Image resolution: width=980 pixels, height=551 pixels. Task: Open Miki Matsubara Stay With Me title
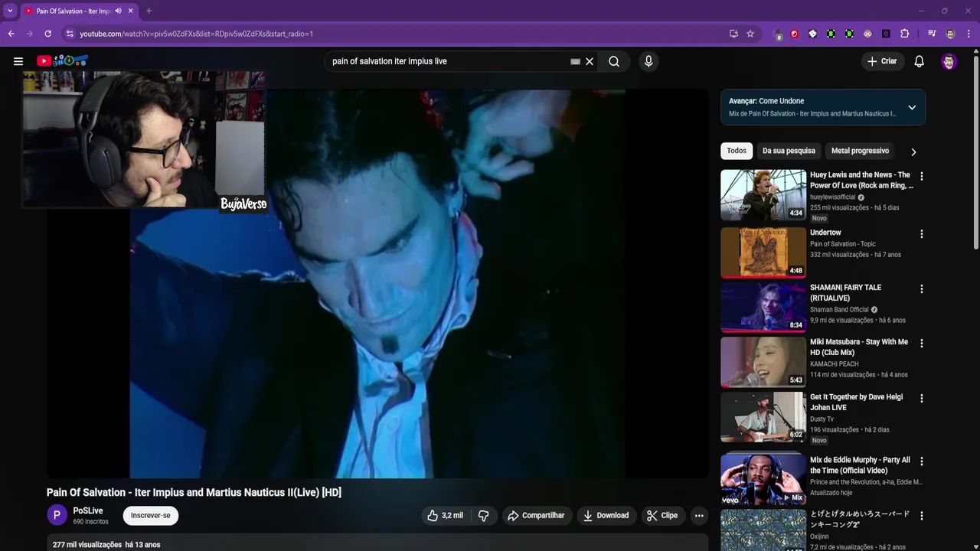pyautogui.click(x=859, y=347)
